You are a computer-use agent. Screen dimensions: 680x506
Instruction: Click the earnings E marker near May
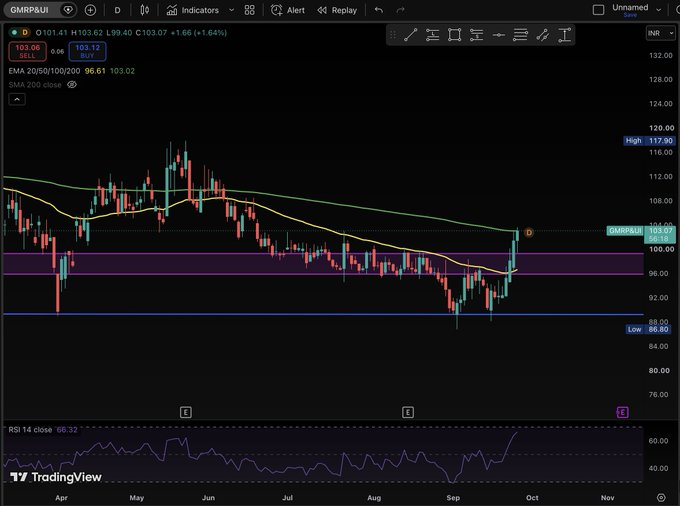186,412
